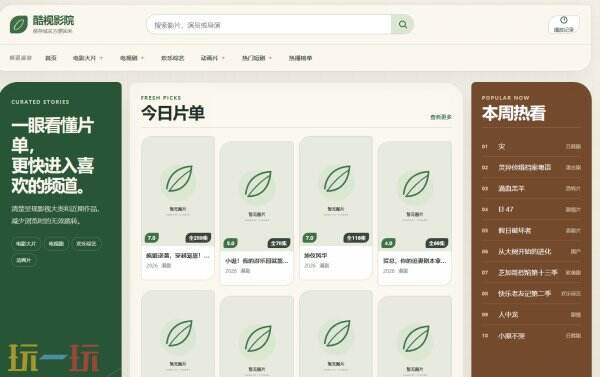
Task: Click the magnifier search button
Action: pyautogui.click(x=403, y=24)
